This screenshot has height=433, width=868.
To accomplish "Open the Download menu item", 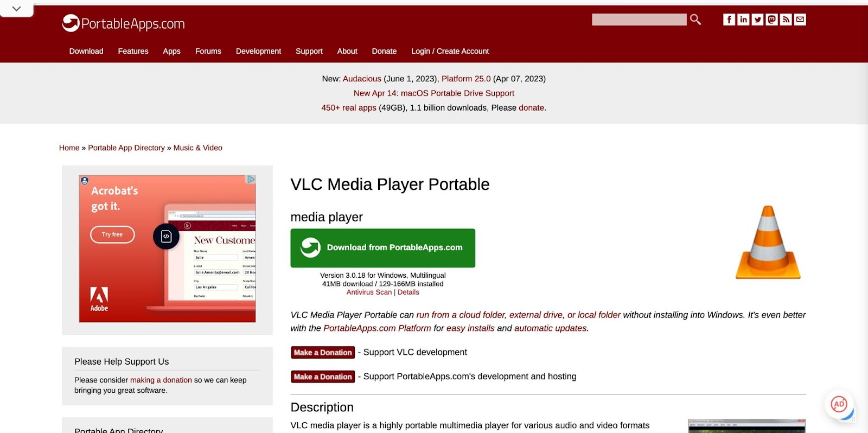I will tap(86, 51).
